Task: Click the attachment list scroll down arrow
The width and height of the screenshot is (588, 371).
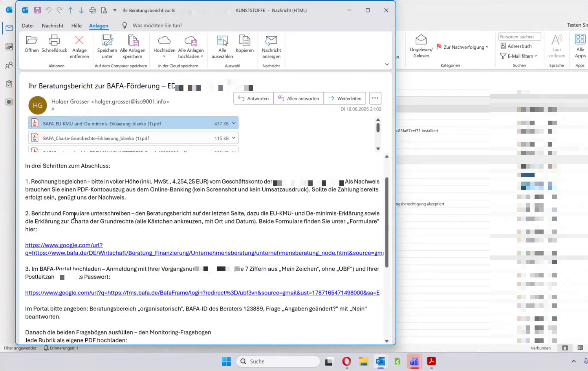Action: tap(378, 149)
